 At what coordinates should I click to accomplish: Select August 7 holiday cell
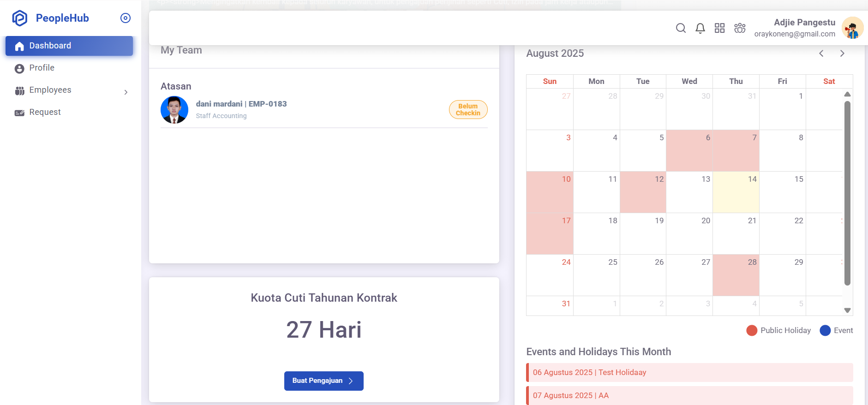pos(736,150)
